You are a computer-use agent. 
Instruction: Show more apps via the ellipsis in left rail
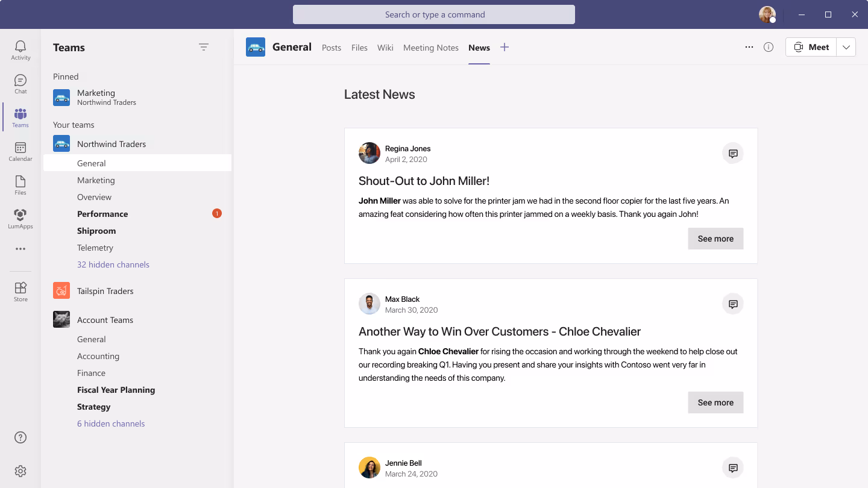click(x=20, y=249)
